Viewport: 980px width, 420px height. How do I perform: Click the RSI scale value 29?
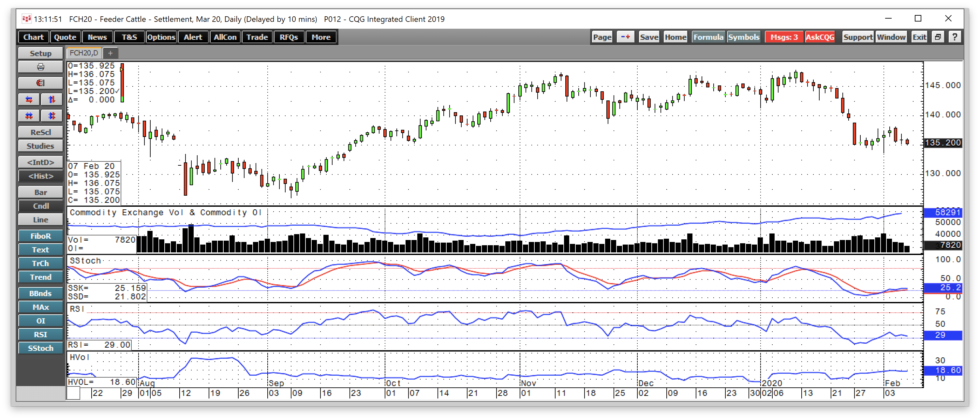pos(943,335)
